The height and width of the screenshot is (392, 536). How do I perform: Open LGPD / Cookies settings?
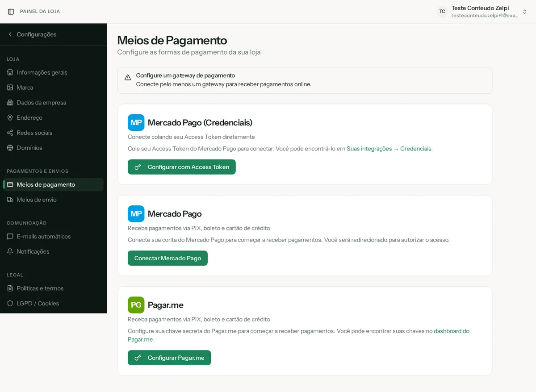(x=54, y=303)
